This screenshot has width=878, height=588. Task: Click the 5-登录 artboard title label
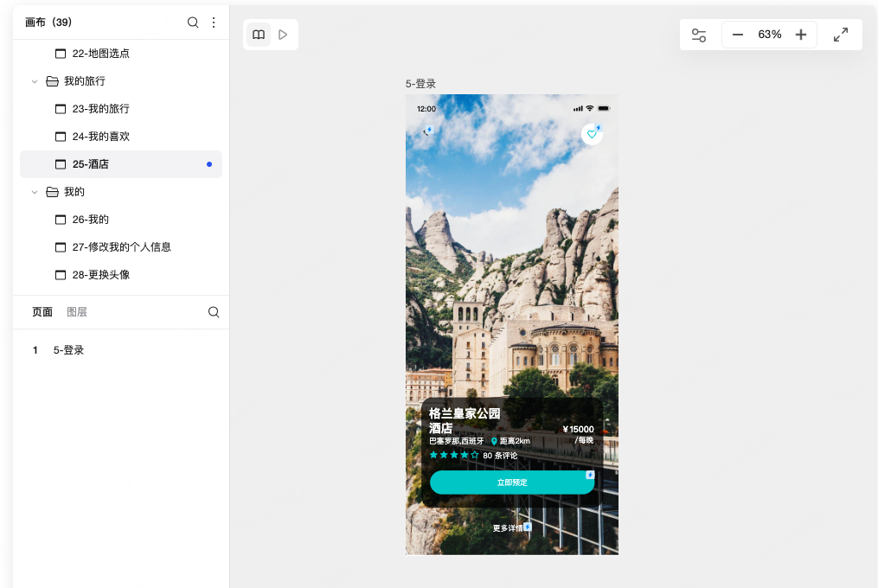coord(420,84)
